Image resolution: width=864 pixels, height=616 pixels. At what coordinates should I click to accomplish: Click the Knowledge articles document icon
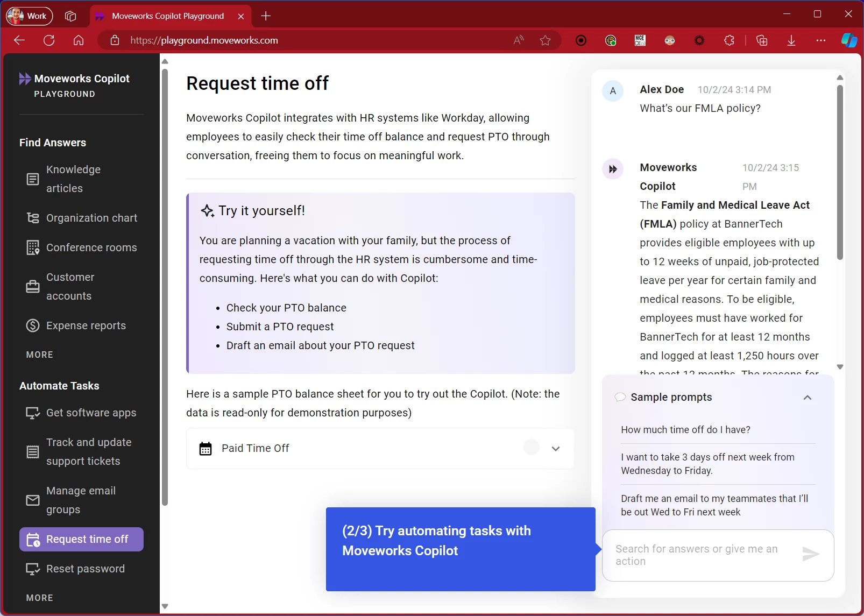tap(33, 179)
